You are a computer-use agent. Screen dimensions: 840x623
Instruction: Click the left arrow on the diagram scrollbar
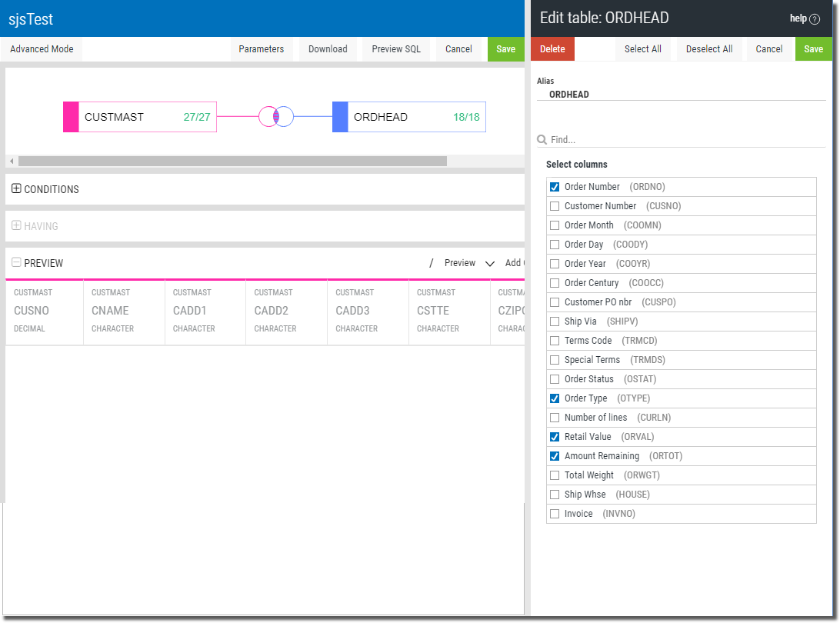[x=11, y=161]
